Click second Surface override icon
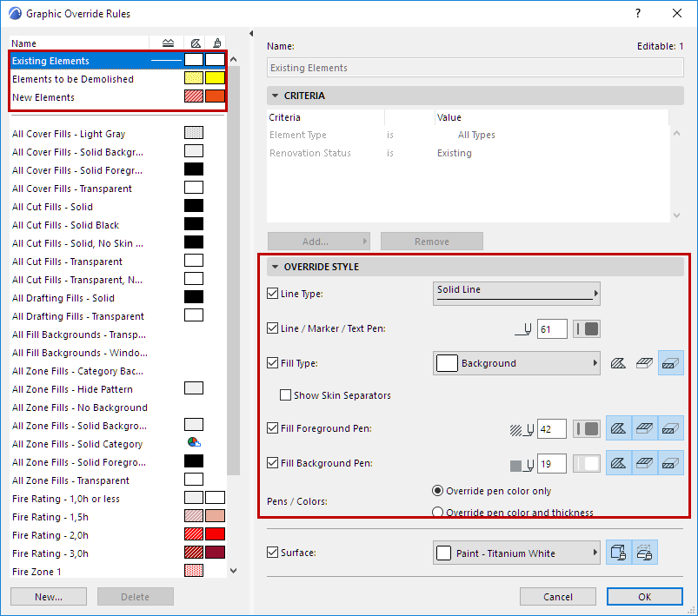 [644, 553]
